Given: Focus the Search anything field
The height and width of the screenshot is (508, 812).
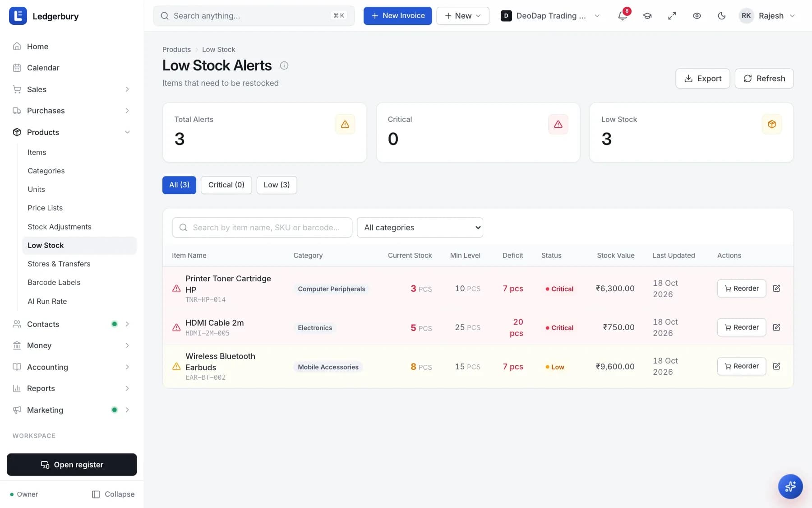Looking at the screenshot, I should (x=254, y=16).
